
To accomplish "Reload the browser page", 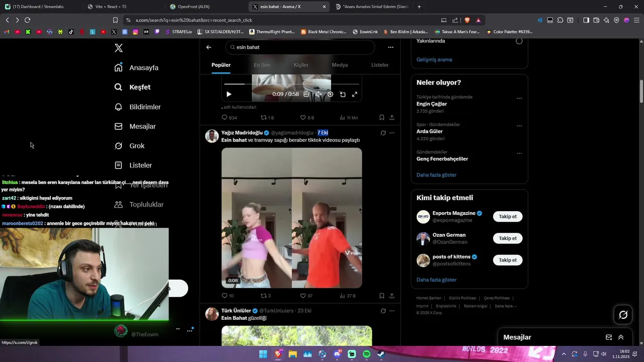I will click(x=27, y=20).
